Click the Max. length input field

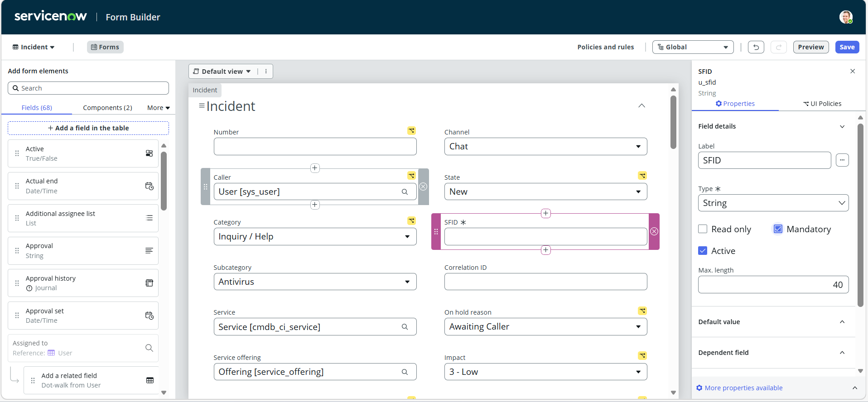pos(773,285)
